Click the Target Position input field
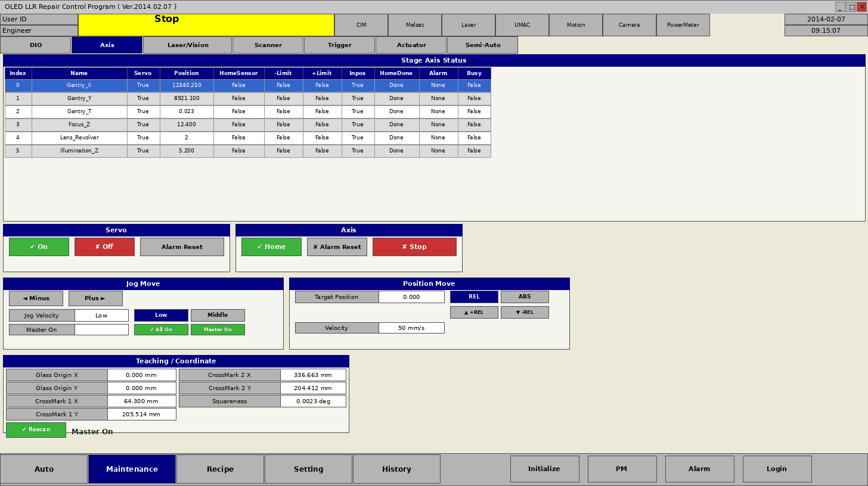The width and height of the screenshot is (868, 486). click(411, 297)
